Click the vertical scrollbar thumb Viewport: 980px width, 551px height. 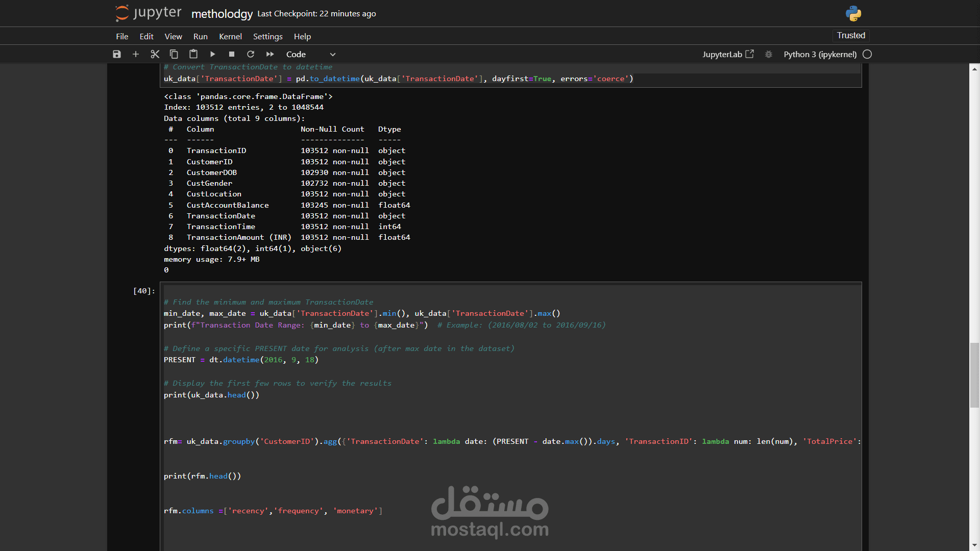(x=974, y=375)
